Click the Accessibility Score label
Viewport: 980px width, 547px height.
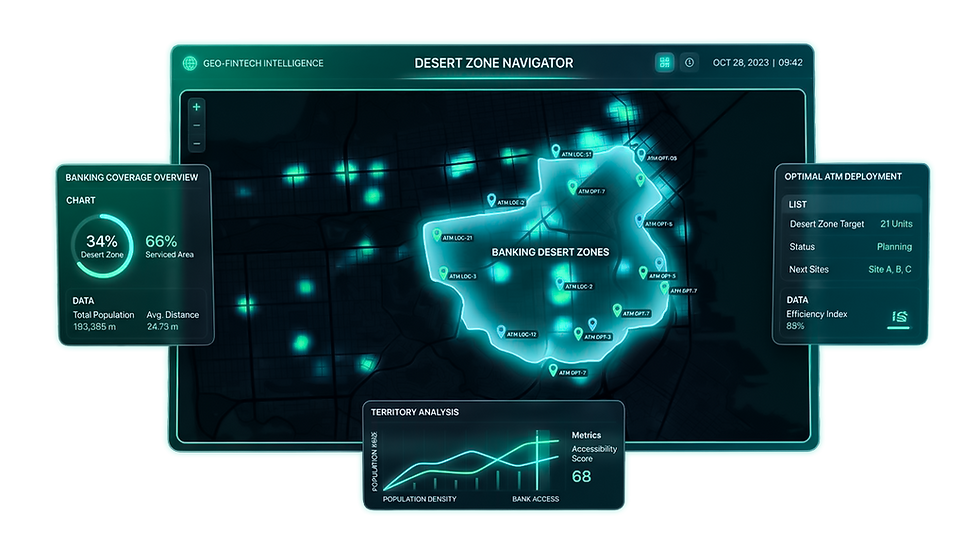594,454
